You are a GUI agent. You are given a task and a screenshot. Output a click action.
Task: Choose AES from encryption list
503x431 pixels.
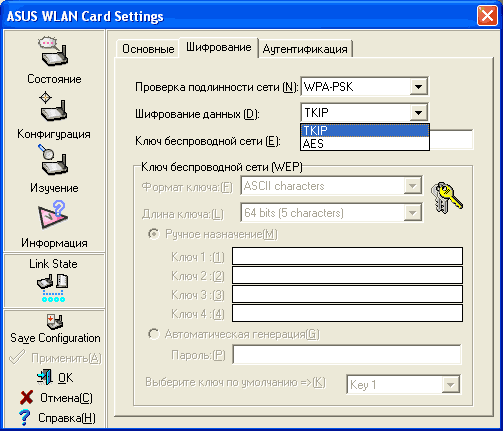pyautogui.click(x=365, y=144)
